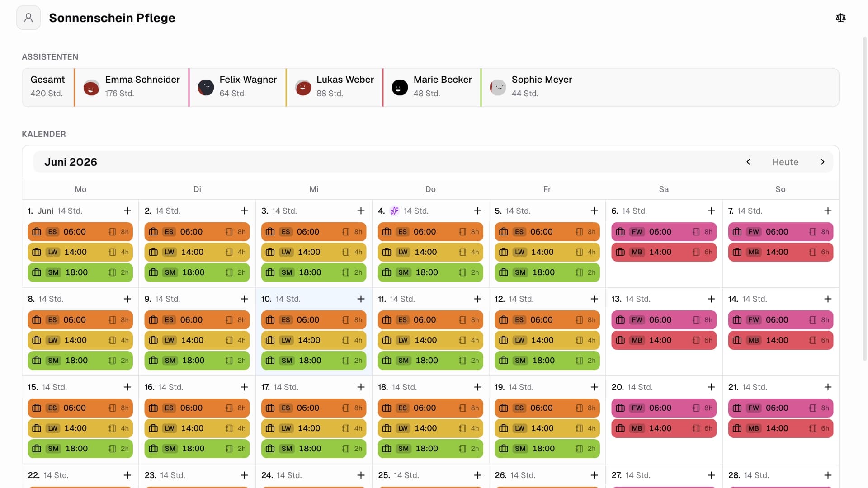Viewport: 868px width, 488px height.
Task: Add a shift on June 10
Action: point(361,299)
